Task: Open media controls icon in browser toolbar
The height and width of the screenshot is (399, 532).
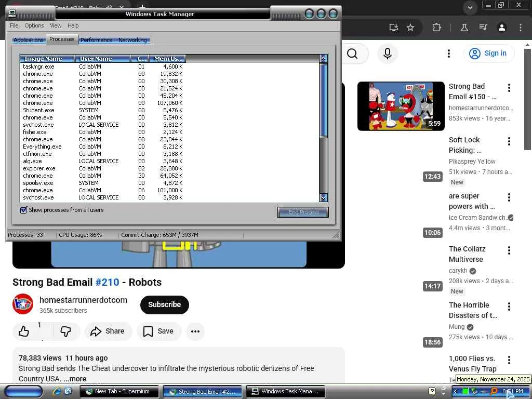Action: pyautogui.click(x=483, y=28)
